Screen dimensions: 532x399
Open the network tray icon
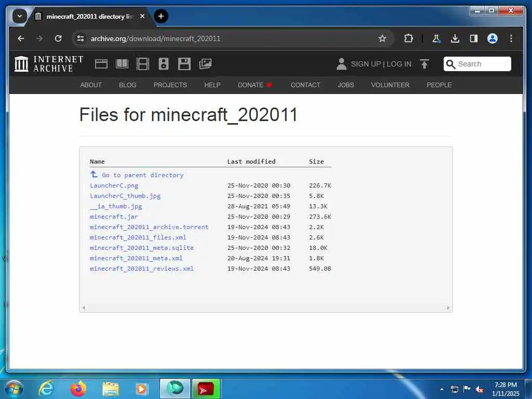(455, 389)
